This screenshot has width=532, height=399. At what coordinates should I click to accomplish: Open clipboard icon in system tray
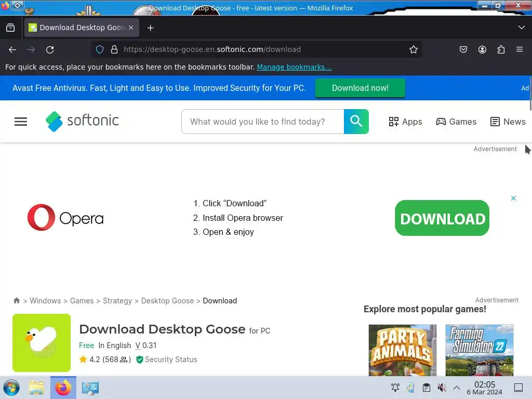click(x=426, y=388)
